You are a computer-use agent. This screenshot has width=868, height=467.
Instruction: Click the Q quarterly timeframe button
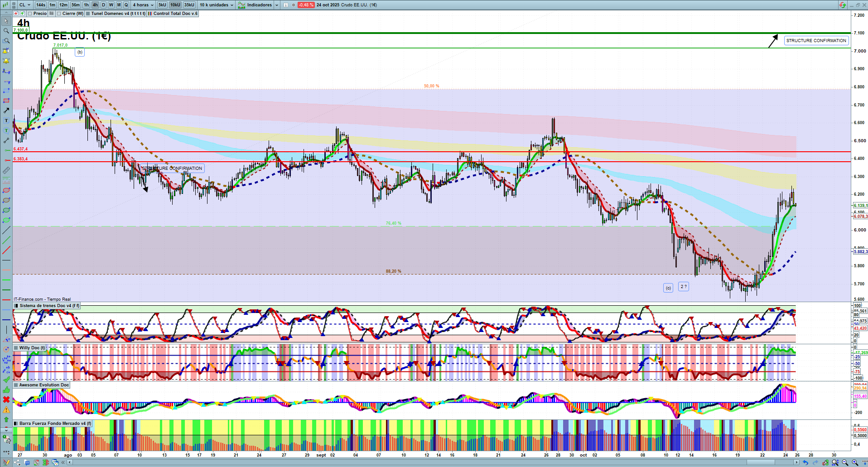click(x=126, y=5)
